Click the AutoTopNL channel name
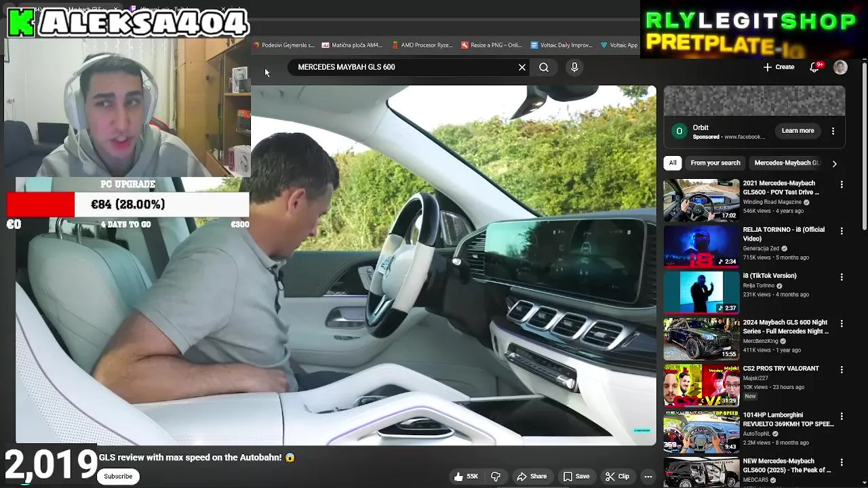 point(757,434)
